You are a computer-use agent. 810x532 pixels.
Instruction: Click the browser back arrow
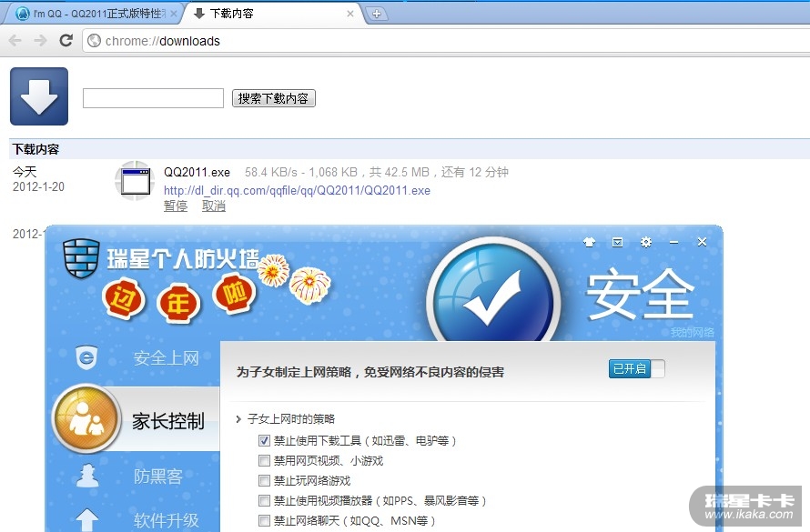pyautogui.click(x=15, y=40)
